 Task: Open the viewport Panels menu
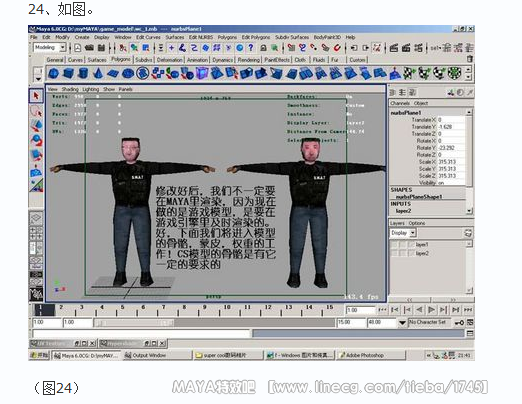pos(125,89)
